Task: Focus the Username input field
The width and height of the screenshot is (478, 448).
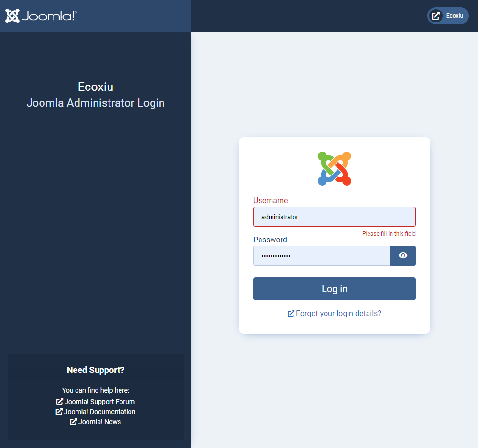Action: [x=335, y=217]
